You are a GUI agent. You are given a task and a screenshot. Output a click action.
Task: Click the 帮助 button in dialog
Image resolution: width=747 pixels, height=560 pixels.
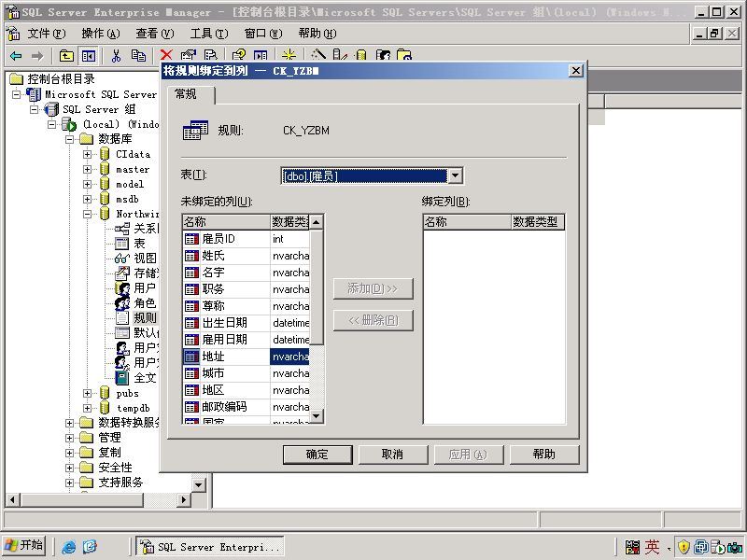[544, 455]
